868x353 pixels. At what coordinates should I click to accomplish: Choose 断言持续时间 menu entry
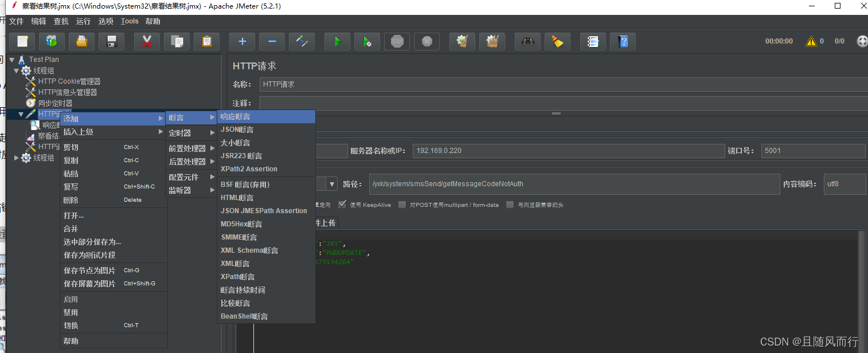(267, 290)
